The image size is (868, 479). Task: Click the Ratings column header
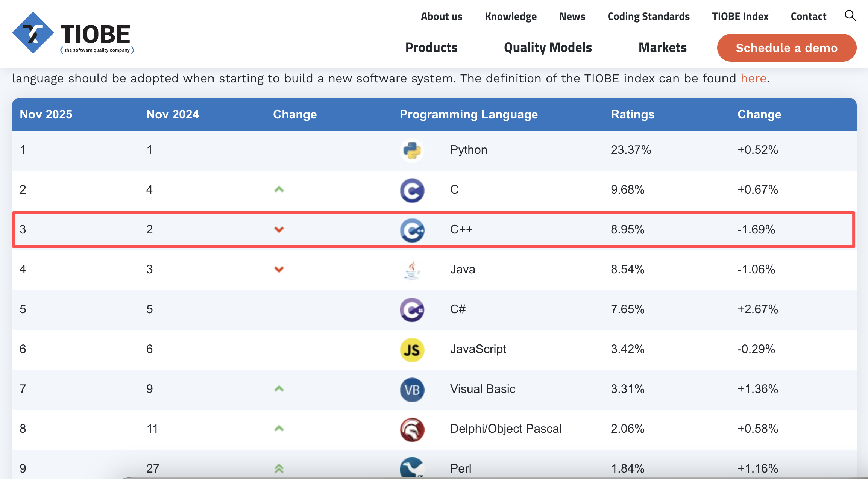633,114
